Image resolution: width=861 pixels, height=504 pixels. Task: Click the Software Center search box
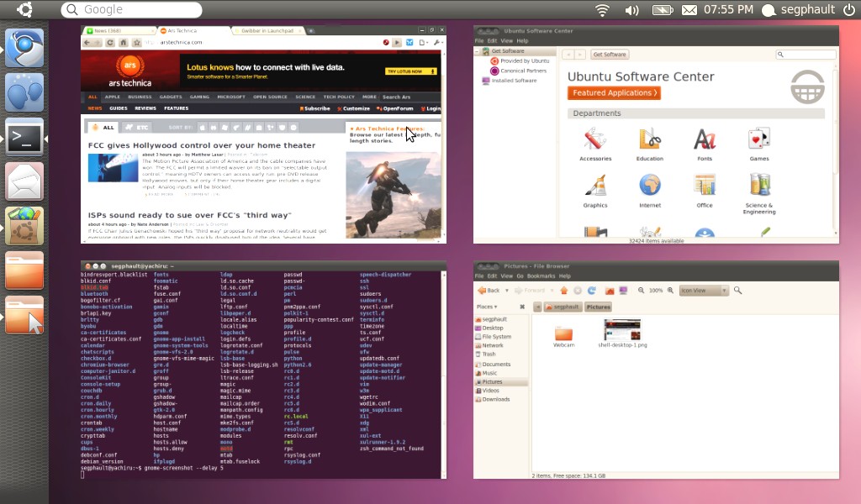(x=806, y=55)
